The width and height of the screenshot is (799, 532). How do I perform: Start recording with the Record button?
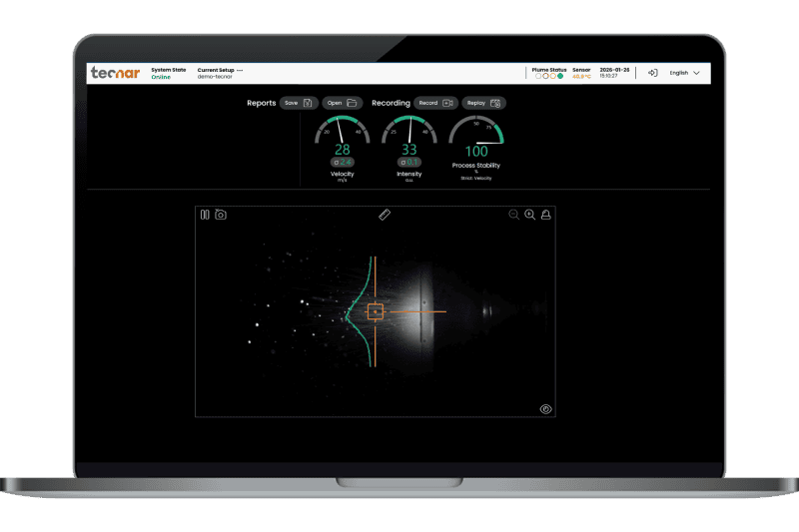point(435,103)
